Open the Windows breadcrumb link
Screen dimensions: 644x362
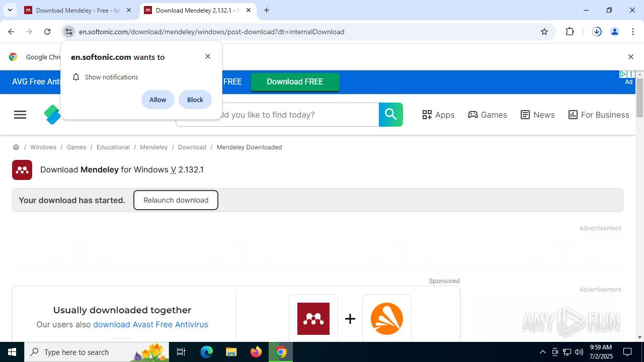pyautogui.click(x=43, y=147)
